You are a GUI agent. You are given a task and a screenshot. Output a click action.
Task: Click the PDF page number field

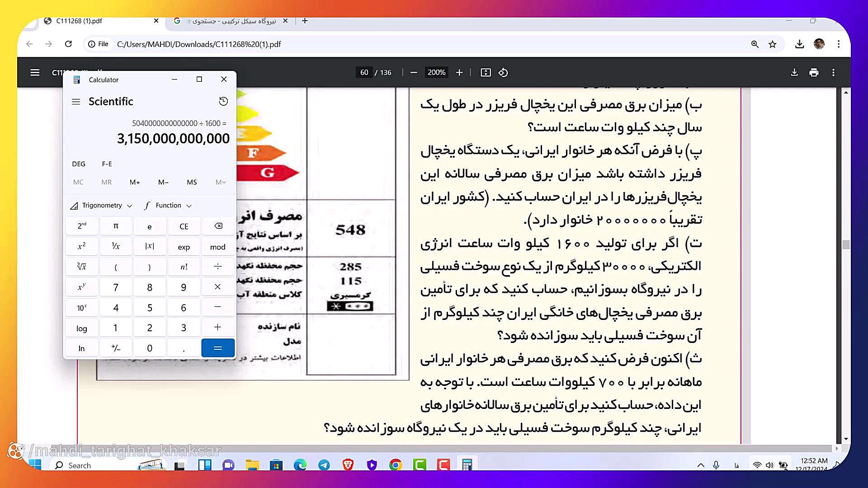click(364, 72)
